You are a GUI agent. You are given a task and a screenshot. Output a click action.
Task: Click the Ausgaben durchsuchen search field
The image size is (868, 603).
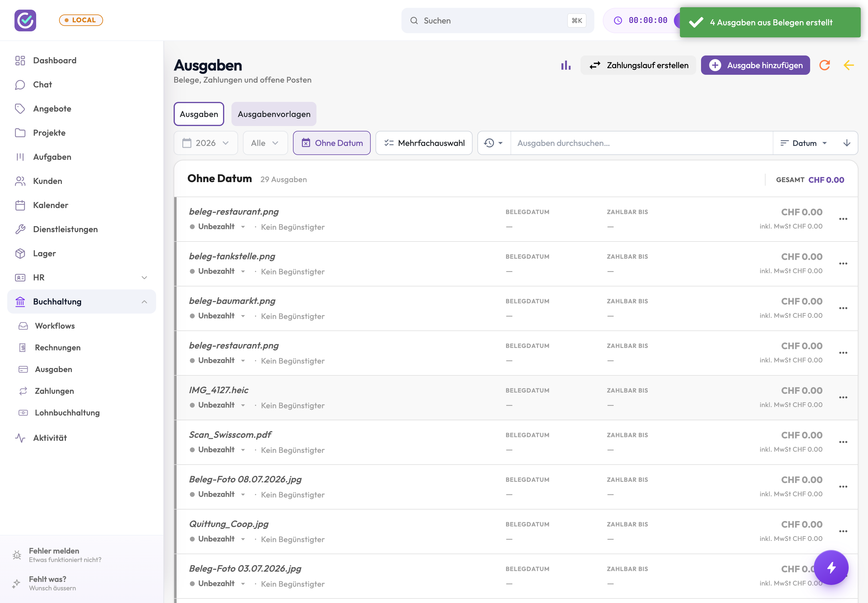tap(642, 143)
